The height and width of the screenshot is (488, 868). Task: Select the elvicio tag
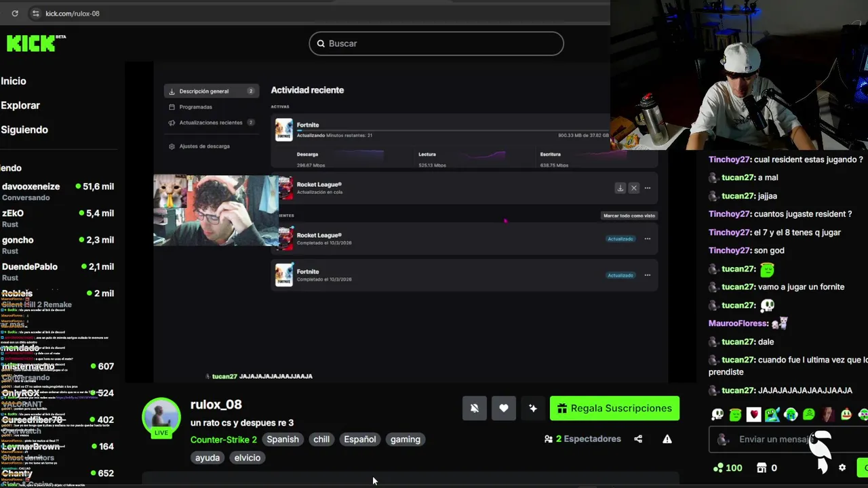248,457
